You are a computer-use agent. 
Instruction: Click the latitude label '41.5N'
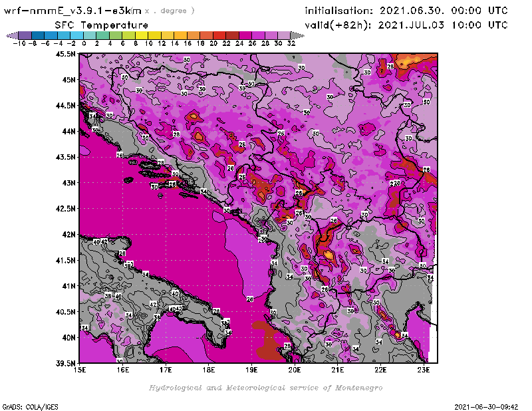pyautogui.click(x=66, y=260)
